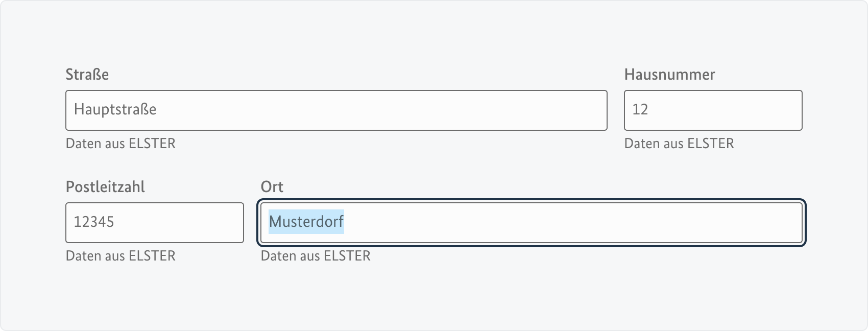Screen dimensions: 868x331
Task: Click the "Postleitzahl" field label
Action: point(105,187)
